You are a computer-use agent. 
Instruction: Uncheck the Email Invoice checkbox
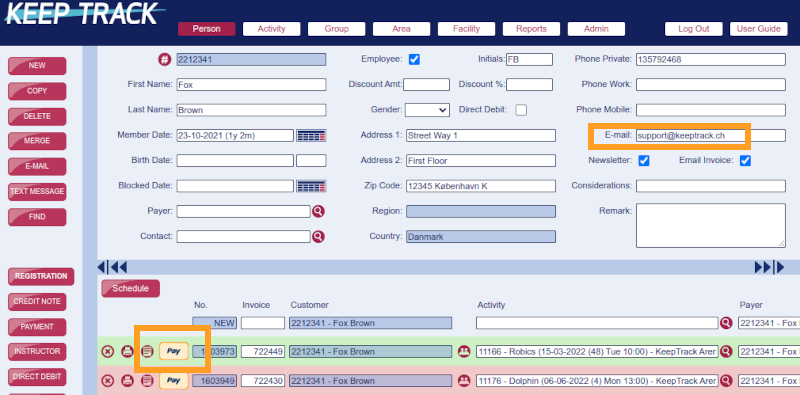tap(745, 161)
